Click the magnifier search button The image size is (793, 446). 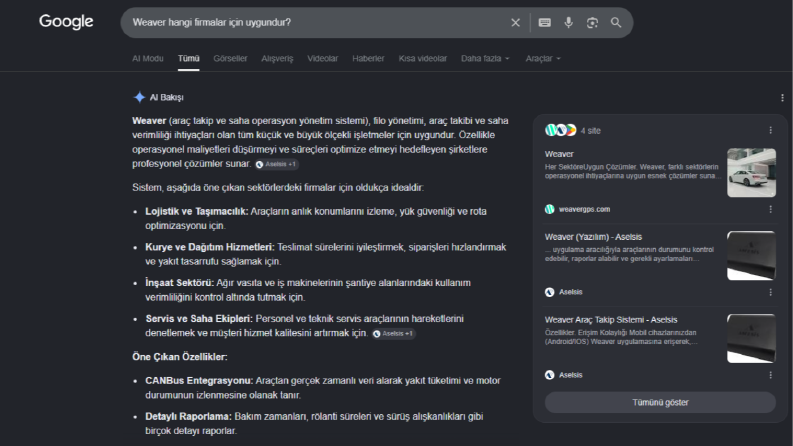tap(616, 23)
